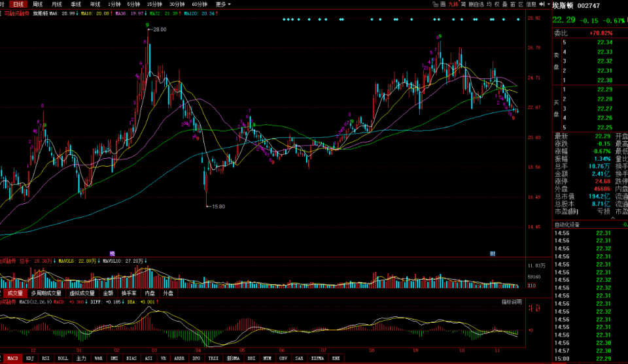Click the 权 adjustment toolbar icon
The width and height of the screenshot is (628, 364).
coord(497,5)
